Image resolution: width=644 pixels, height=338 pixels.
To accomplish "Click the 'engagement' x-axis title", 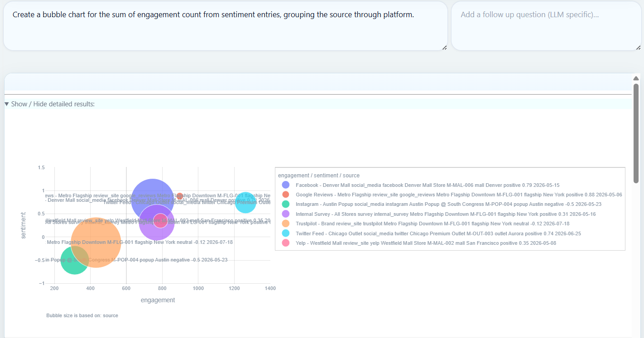I will point(158,300).
